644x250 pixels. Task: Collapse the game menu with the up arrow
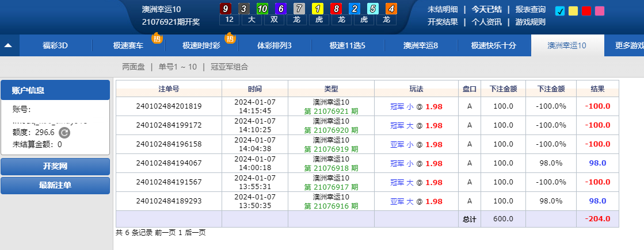pos(9,45)
